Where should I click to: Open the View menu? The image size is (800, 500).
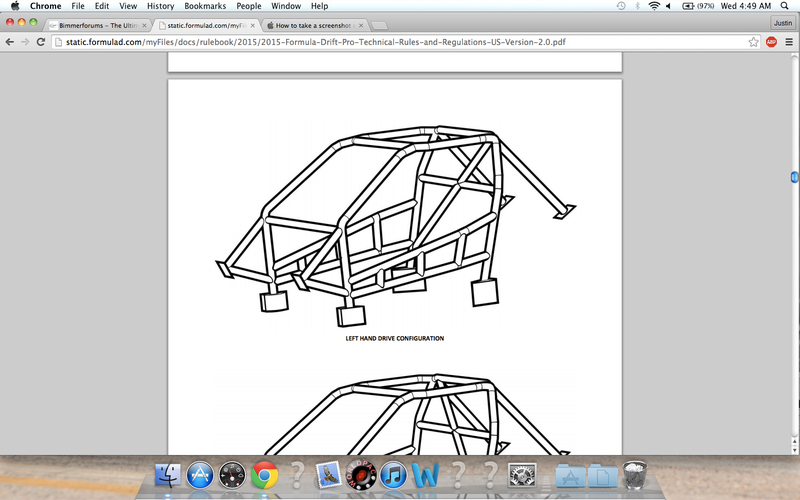[x=128, y=6]
